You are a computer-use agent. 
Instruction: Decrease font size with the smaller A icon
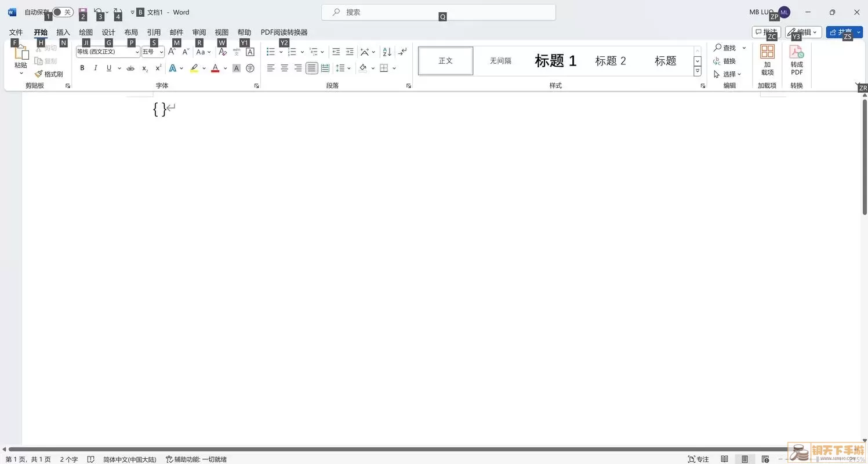point(186,52)
